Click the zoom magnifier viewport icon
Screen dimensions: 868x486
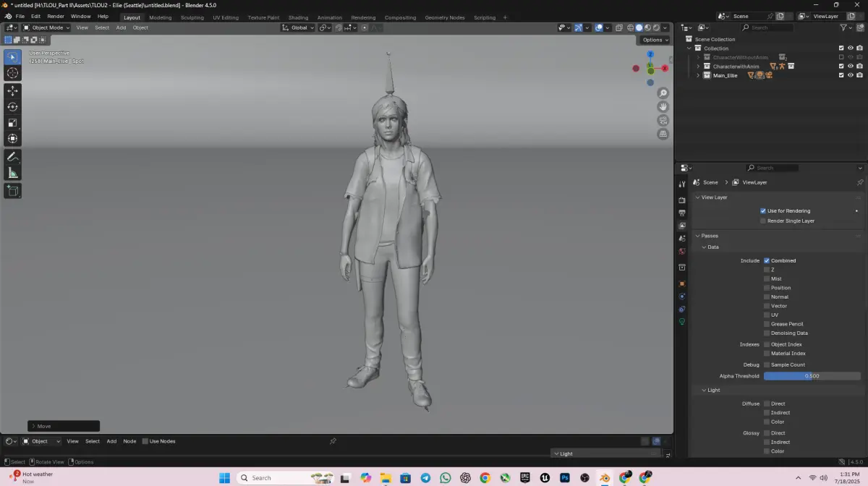coord(663,93)
